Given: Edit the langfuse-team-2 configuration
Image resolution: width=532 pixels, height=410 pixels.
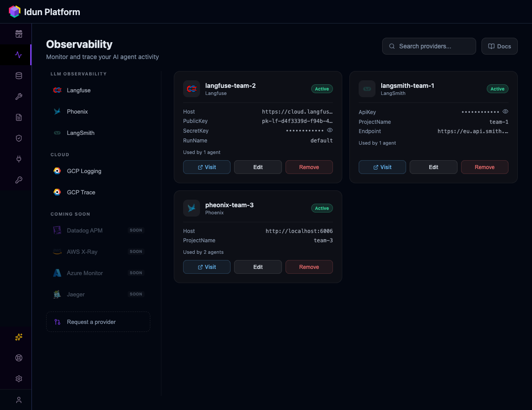Looking at the screenshot, I should pos(258,167).
